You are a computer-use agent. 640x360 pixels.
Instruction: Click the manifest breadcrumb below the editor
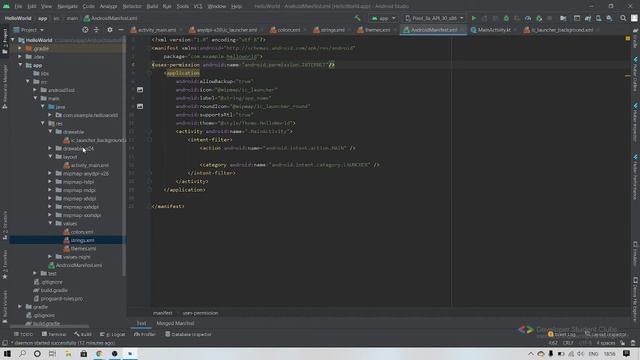click(162, 313)
